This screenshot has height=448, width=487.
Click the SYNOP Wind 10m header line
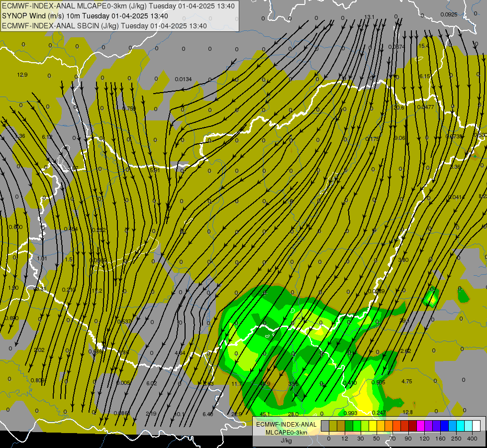pyautogui.click(x=85, y=16)
